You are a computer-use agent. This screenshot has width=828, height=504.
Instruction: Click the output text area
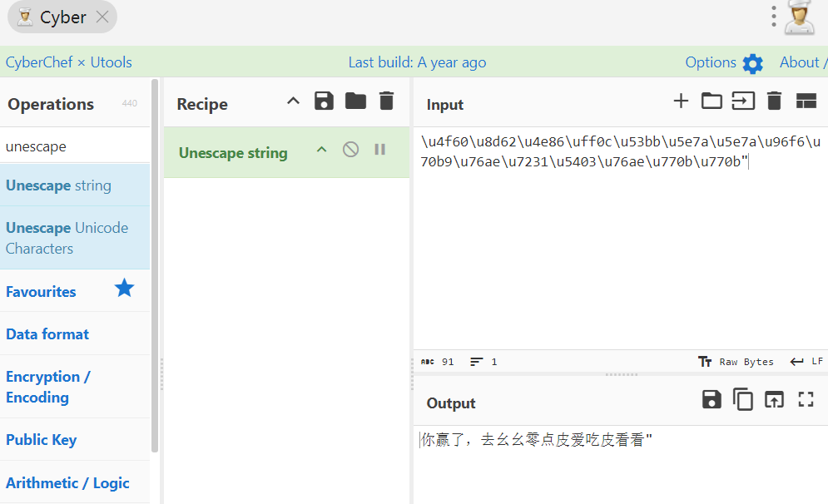(621, 464)
